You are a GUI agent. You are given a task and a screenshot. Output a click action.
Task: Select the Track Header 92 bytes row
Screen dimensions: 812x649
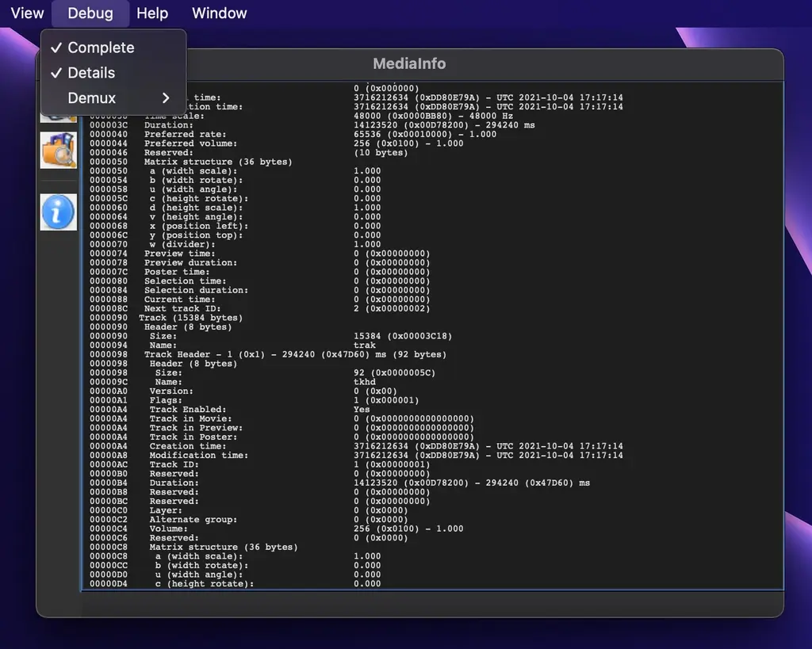pyautogui.click(x=268, y=355)
